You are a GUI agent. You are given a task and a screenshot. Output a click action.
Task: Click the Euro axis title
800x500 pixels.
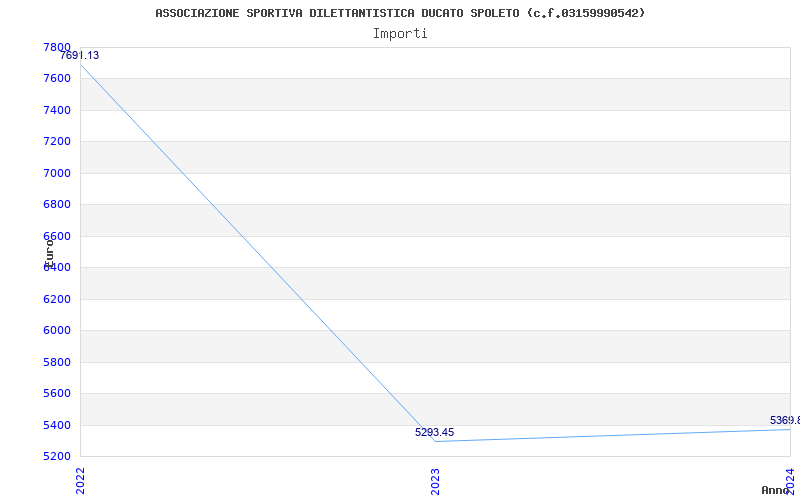(x=49, y=252)
